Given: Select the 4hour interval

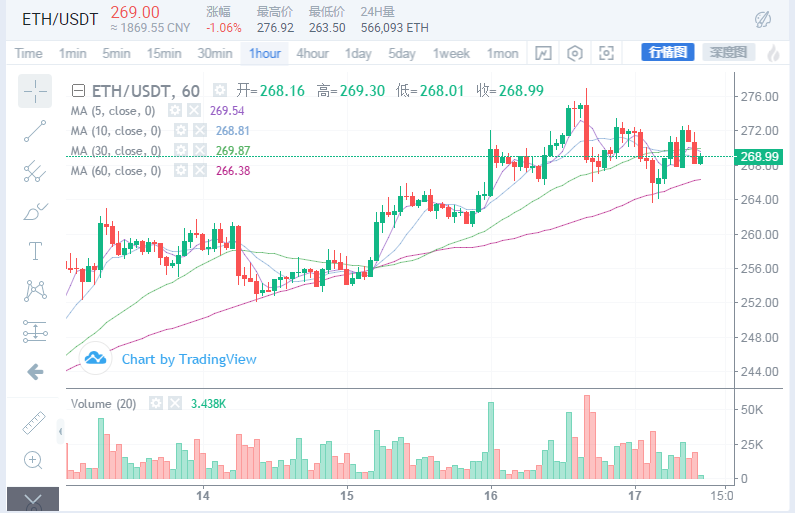Looking at the screenshot, I should coord(312,53).
